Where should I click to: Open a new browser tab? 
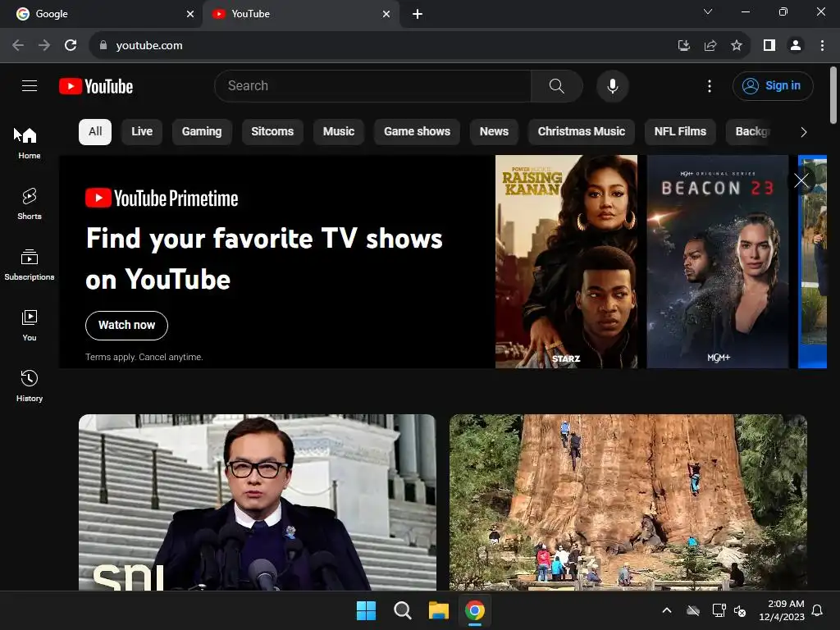click(418, 14)
